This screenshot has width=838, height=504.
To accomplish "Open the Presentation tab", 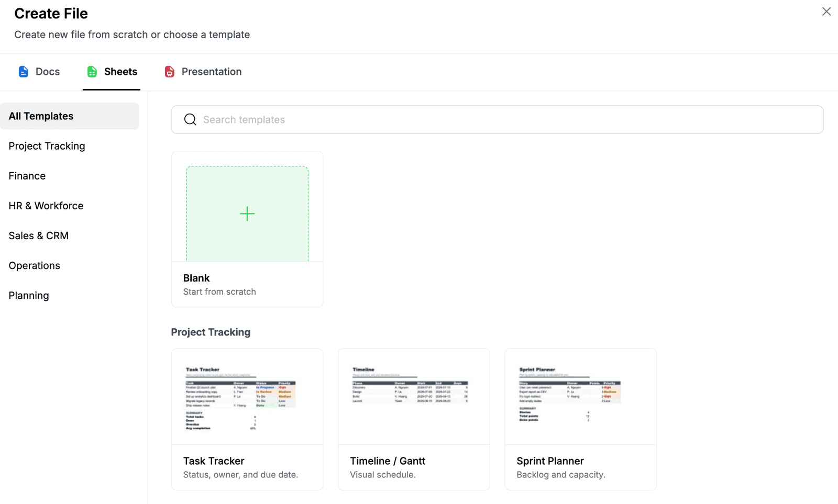I will pyautogui.click(x=203, y=72).
